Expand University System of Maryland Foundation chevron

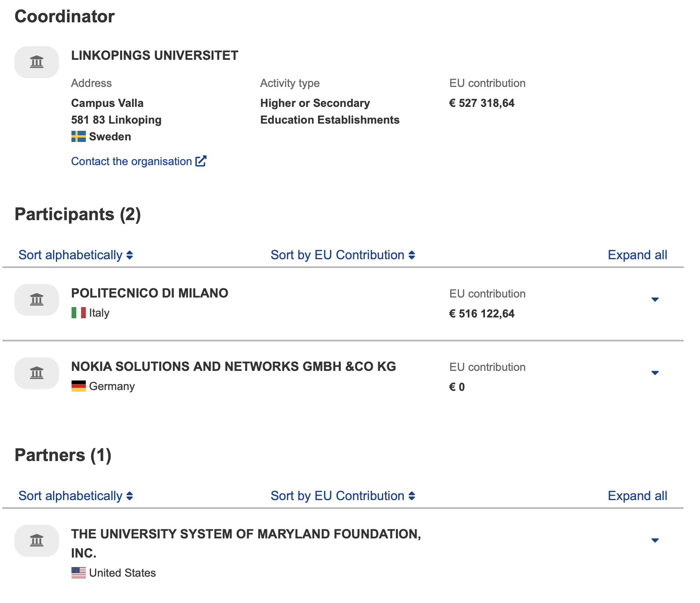[x=655, y=540]
